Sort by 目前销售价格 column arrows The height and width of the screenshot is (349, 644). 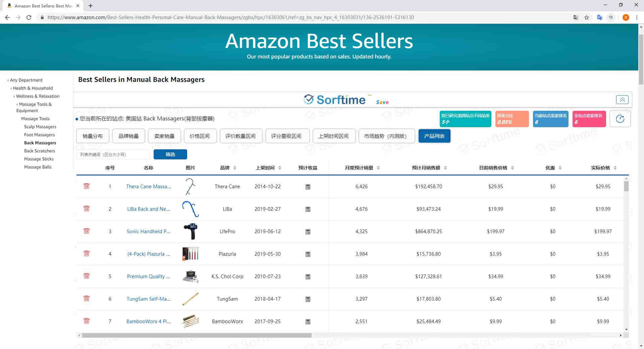pos(513,168)
